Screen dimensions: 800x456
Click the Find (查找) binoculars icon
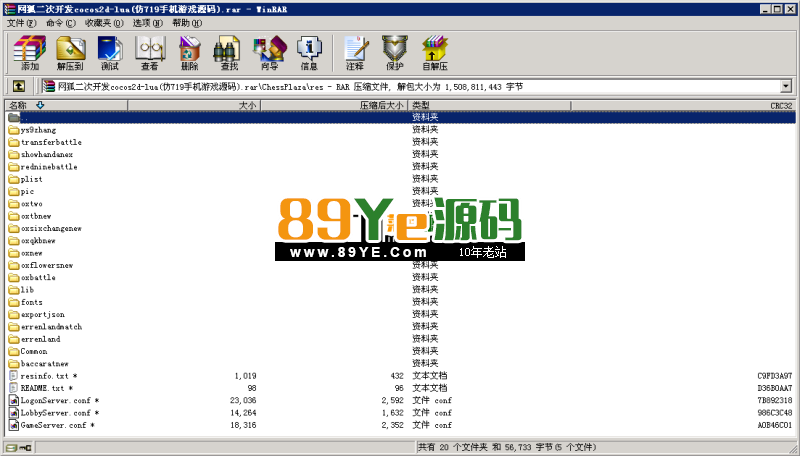[229, 52]
